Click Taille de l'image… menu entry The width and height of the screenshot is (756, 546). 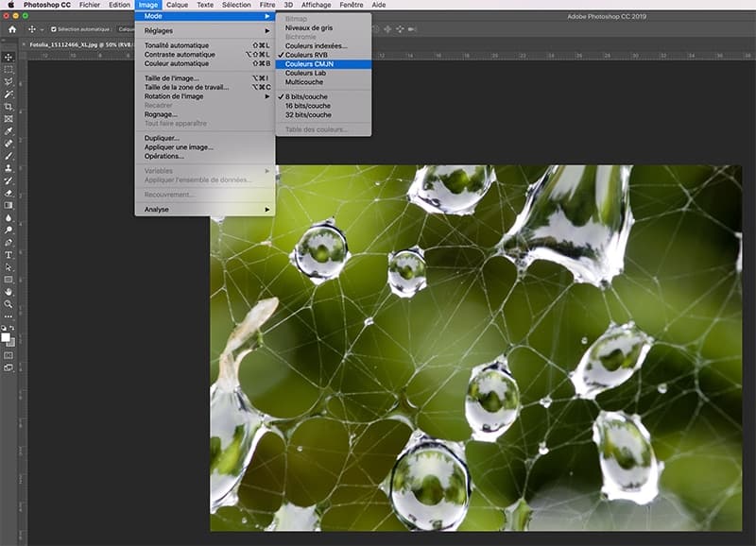173,77
